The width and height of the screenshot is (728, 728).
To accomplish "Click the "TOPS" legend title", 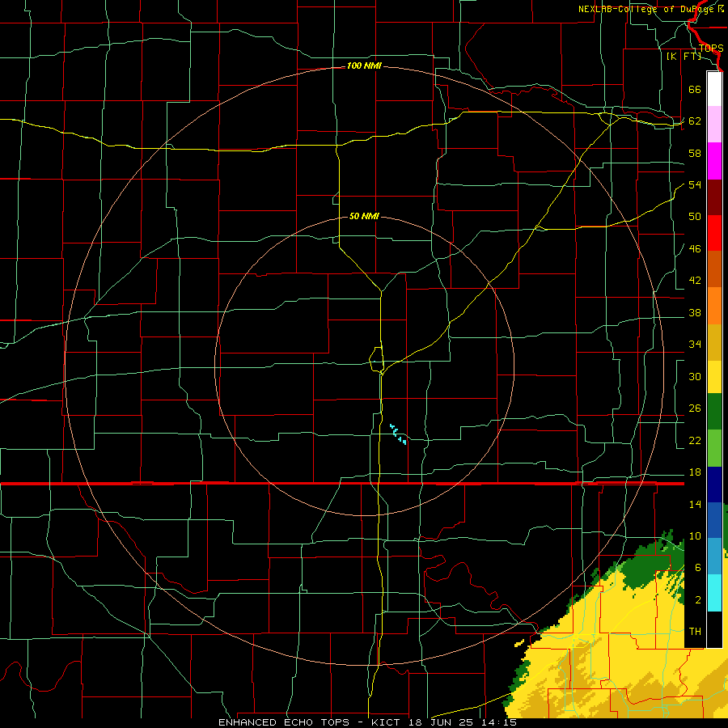I will point(711,49).
